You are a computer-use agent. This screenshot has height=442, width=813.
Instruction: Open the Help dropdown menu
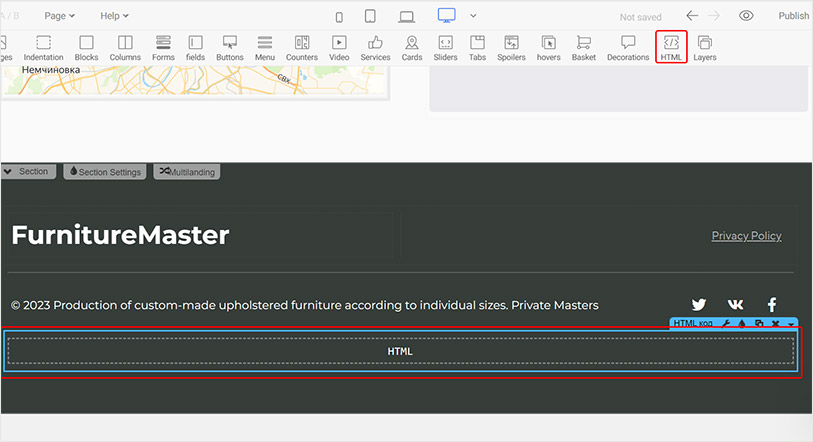(x=115, y=16)
